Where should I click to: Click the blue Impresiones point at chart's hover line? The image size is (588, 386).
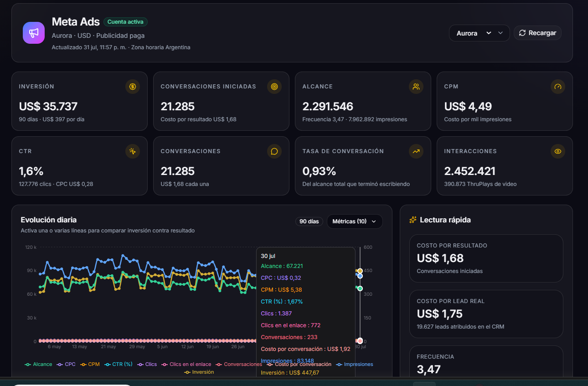[360, 276]
